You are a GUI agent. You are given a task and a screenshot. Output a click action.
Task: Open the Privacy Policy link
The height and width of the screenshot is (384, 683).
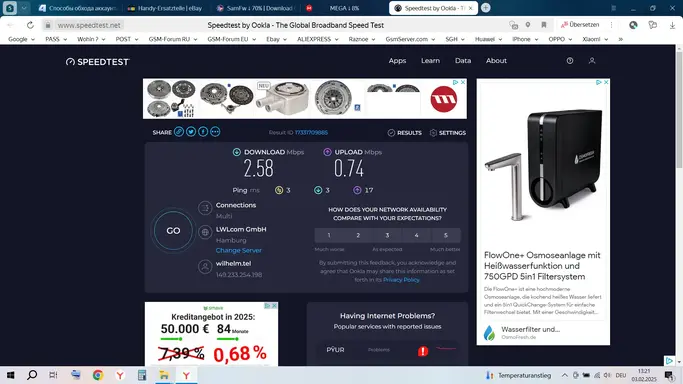[x=401, y=280]
